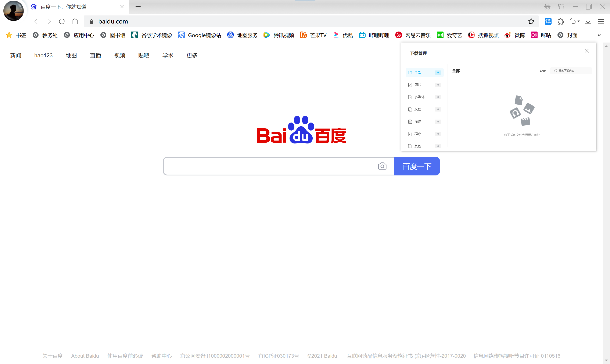This screenshot has width=610, height=364.
Task: Open the browser hamburger menu
Action: [x=600, y=22]
